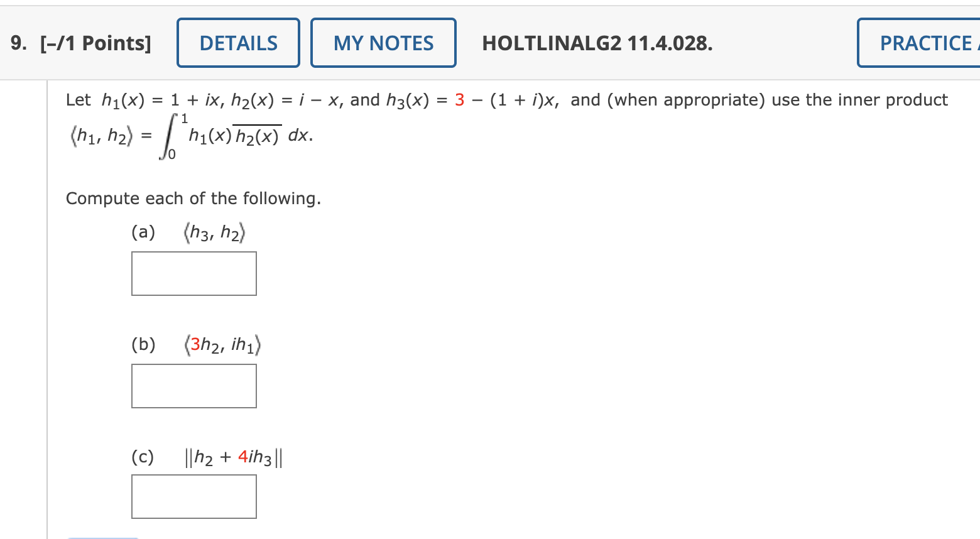Click the norm expression in part (c)
Viewport: 980px width, 539px height.
point(234,457)
